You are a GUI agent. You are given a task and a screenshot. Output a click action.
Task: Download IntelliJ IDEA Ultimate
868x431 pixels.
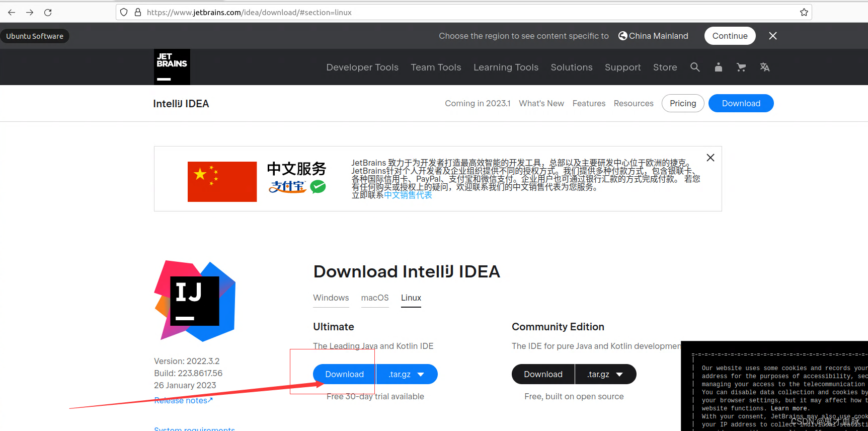coord(344,374)
